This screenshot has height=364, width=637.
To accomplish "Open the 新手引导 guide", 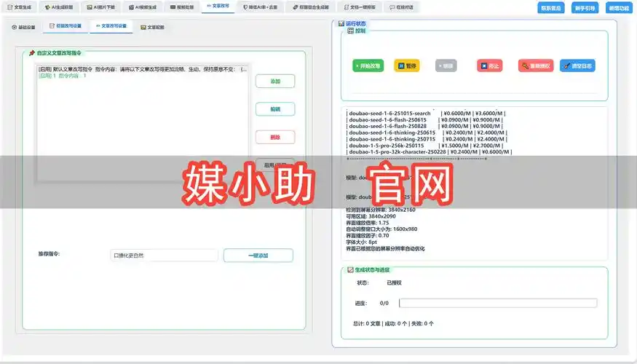I will coord(585,8).
